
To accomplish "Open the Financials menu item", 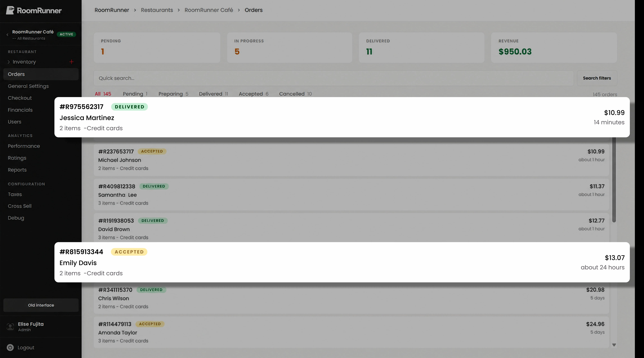I will [x=20, y=110].
